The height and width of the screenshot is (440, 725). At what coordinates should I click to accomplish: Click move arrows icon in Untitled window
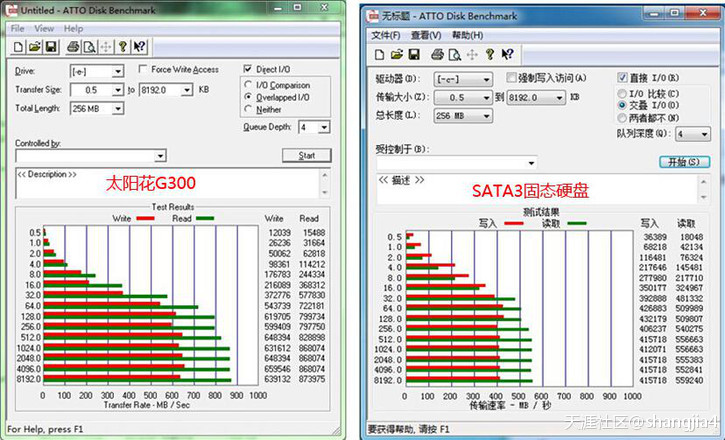[x=106, y=47]
